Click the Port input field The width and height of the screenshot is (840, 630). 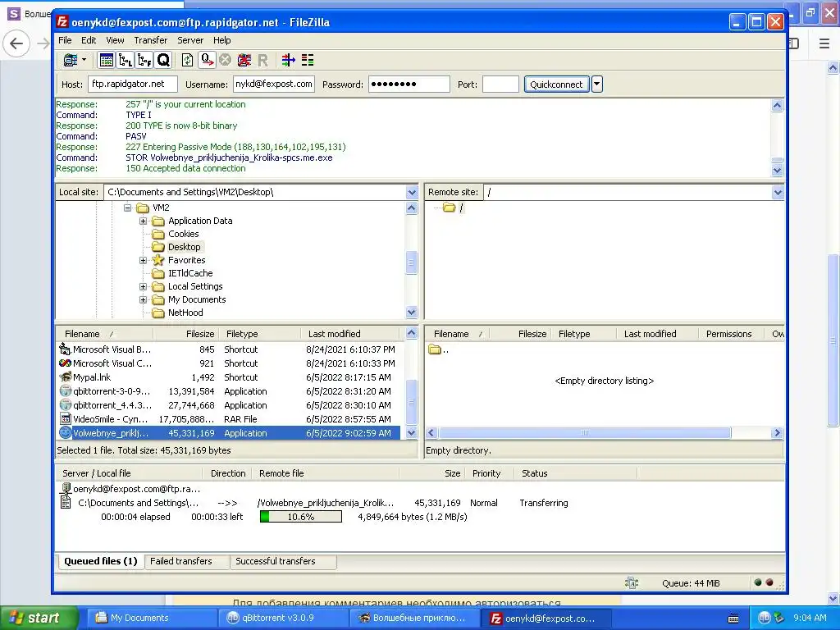pos(500,84)
